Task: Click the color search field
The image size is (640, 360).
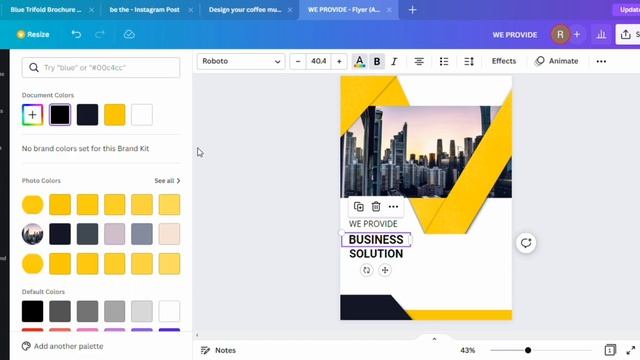Action: pyautogui.click(x=101, y=68)
